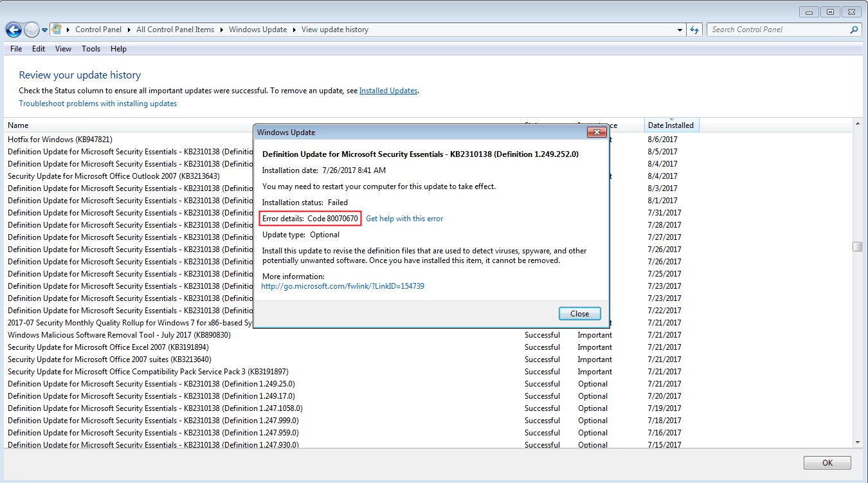Screen dimensions: 868x483
Task: Select All Control Panel Items breadcrumb
Action: 175,30
